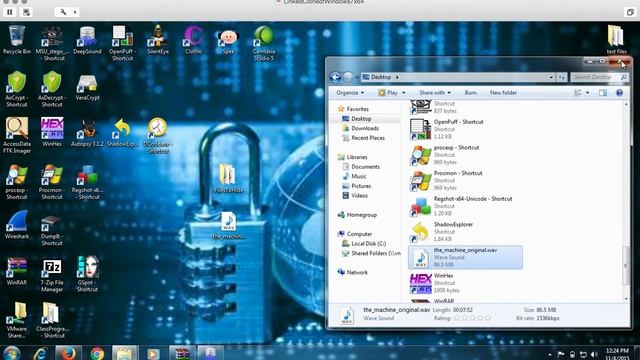Screen dimensions: 640x360
Task: Select the WAV file icon on the desktop wallpaper
Action: point(229,225)
